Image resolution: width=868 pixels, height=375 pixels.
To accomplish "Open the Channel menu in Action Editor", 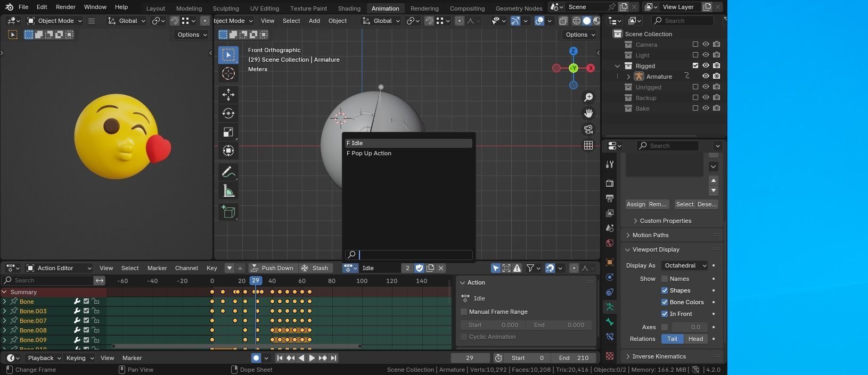I will click(186, 268).
